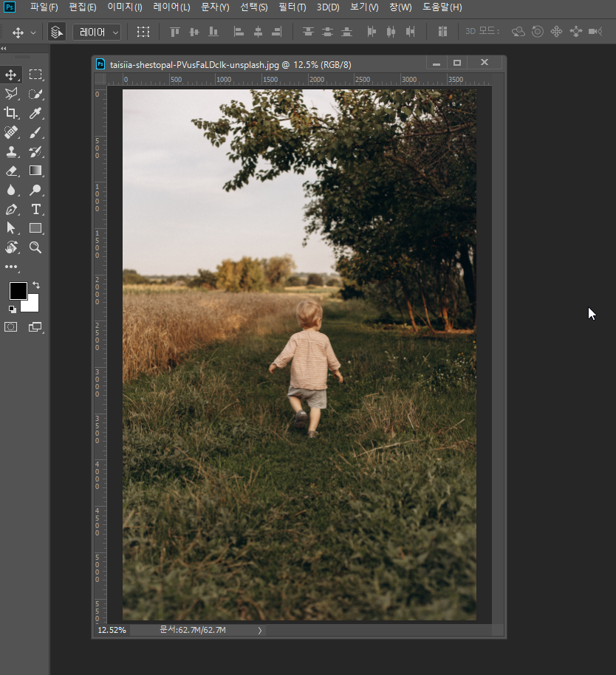
Task: Choose the Healing Brush tool
Action: 11,132
